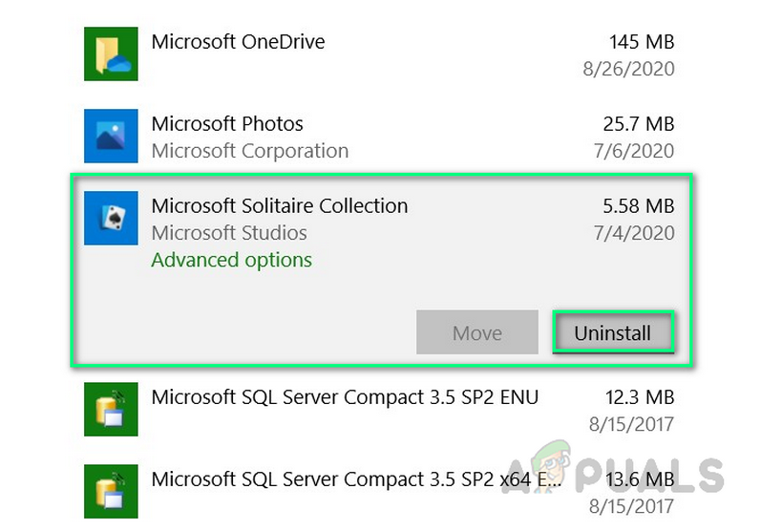Click the SQL Server Compact x64 icon
The height and width of the screenshot is (532, 761).
click(111, 490)
